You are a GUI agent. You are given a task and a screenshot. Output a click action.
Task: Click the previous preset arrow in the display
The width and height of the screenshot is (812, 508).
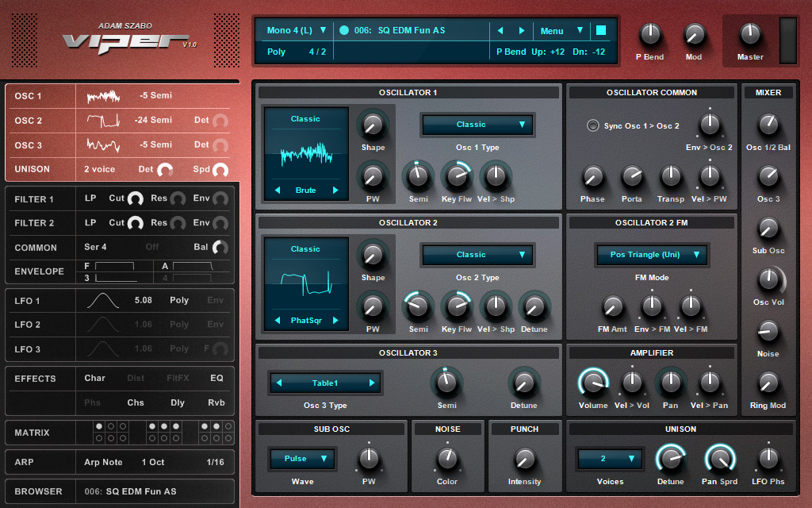pyautogui.click(x=500, y=31)
